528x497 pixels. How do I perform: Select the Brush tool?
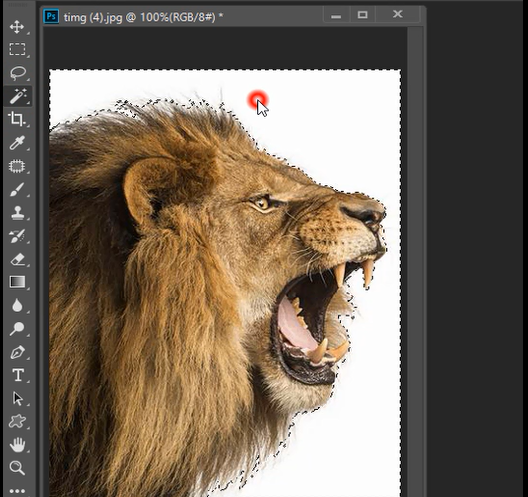coord(17,189)
